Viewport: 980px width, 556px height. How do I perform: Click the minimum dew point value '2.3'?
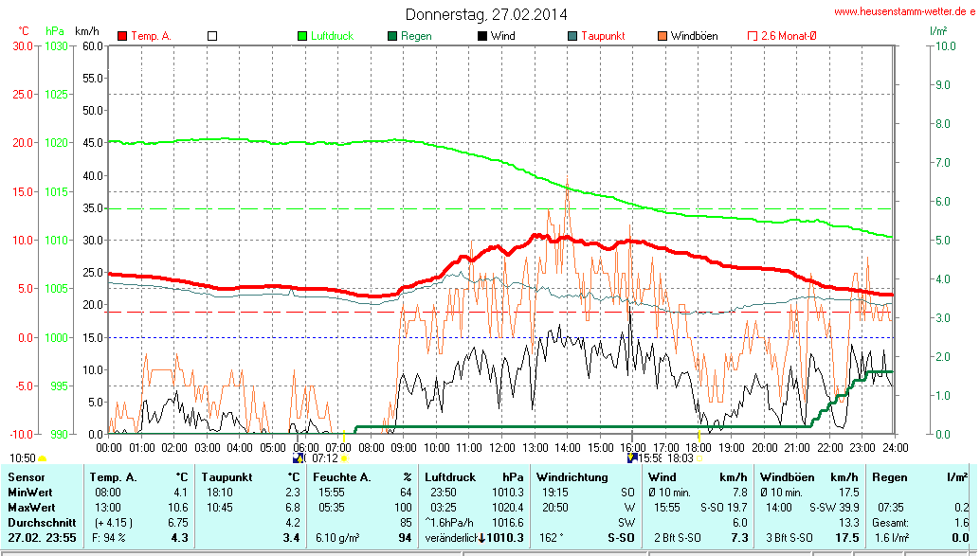click(x=293, y=493)
